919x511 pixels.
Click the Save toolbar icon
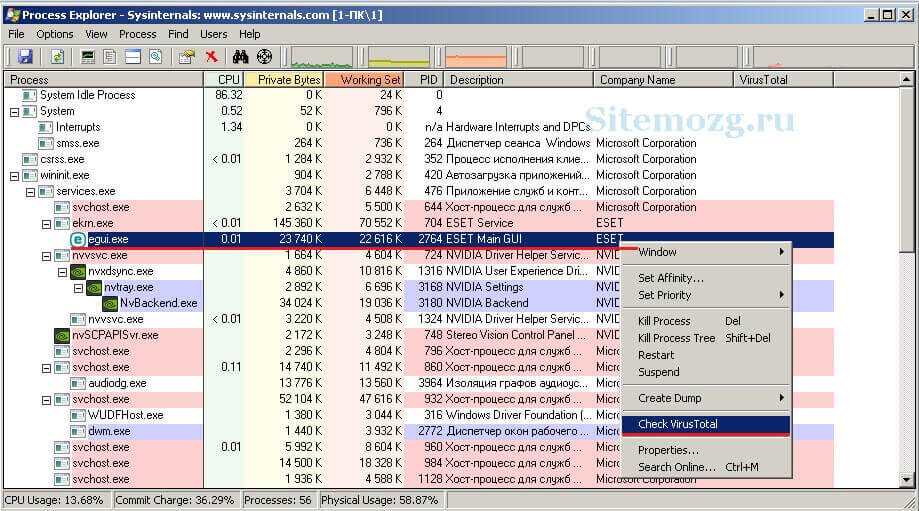point(26,57)
